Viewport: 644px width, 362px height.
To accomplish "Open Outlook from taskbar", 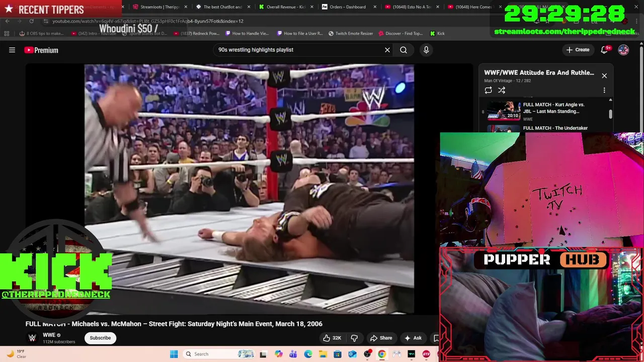I will point(352,354).
